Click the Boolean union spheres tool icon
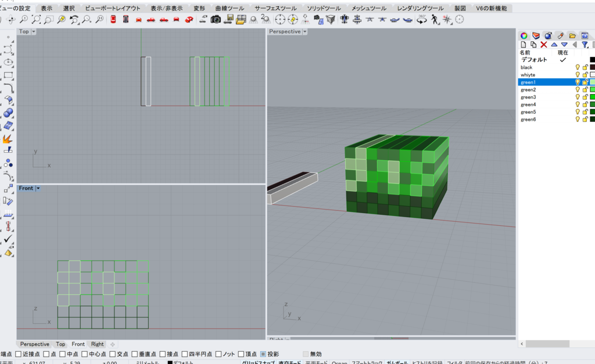The height and width of the screenshot is (364, 595). (8, 113)
